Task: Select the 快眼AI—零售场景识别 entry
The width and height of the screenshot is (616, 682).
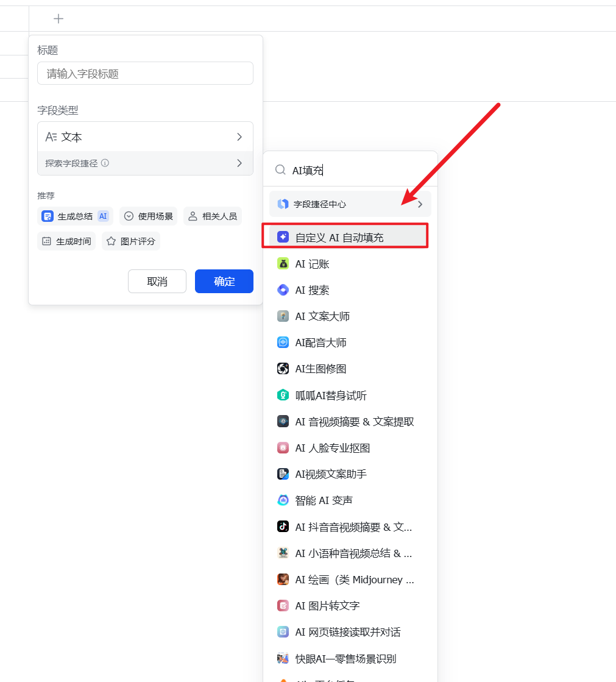Action: [x=349, y=659]
